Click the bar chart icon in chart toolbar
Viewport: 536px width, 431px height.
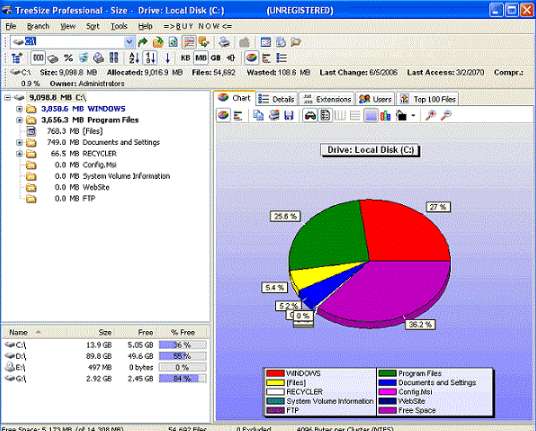click(x=238, y=116)
